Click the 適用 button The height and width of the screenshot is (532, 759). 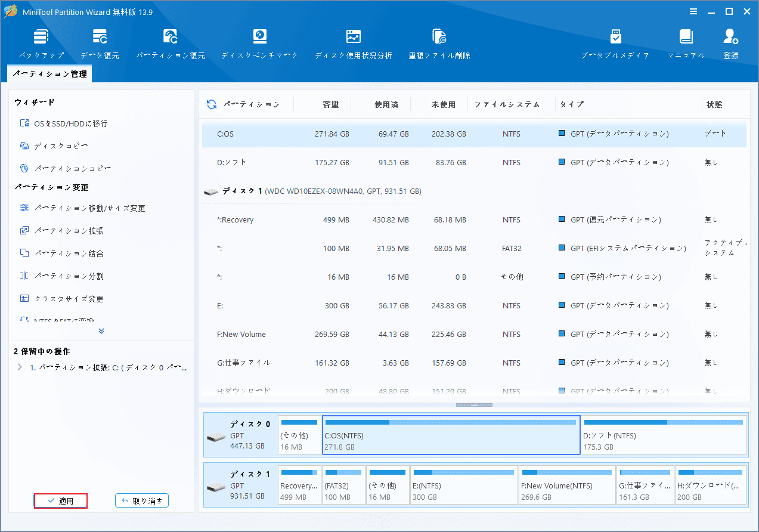tap(60, 501)
